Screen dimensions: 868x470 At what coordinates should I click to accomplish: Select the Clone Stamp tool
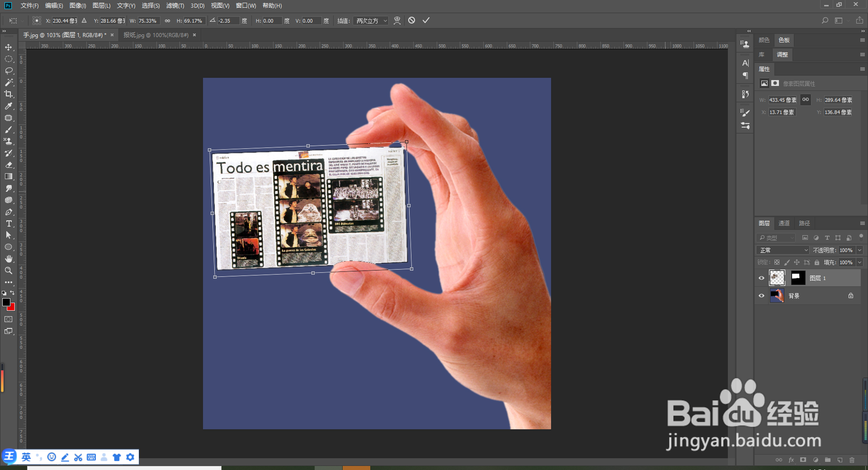click(x=9, y=141)
